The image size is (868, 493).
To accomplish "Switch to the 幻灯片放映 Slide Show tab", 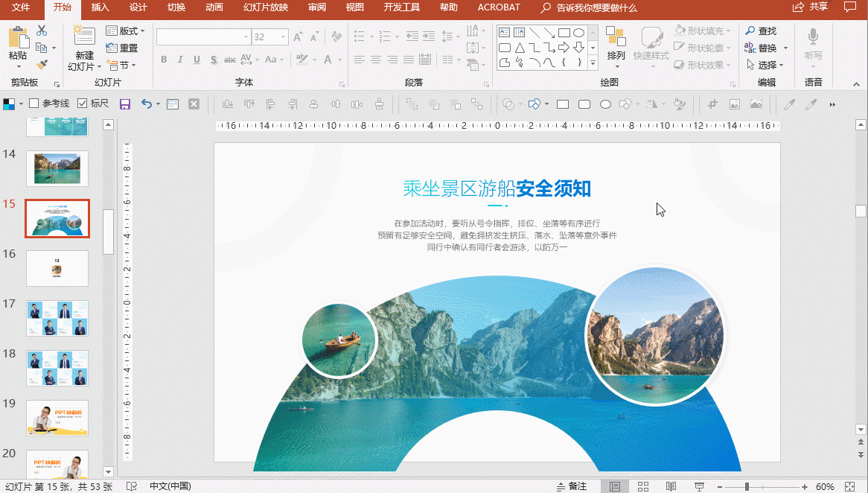I will [x=266, y=7].
